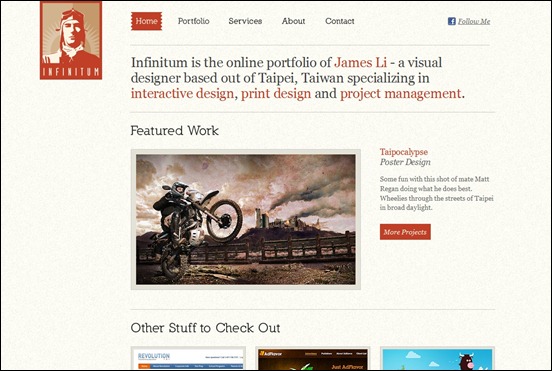552x371 pixels.
Task: Open the AdFlavor website thumbnail
Action: 313,358
